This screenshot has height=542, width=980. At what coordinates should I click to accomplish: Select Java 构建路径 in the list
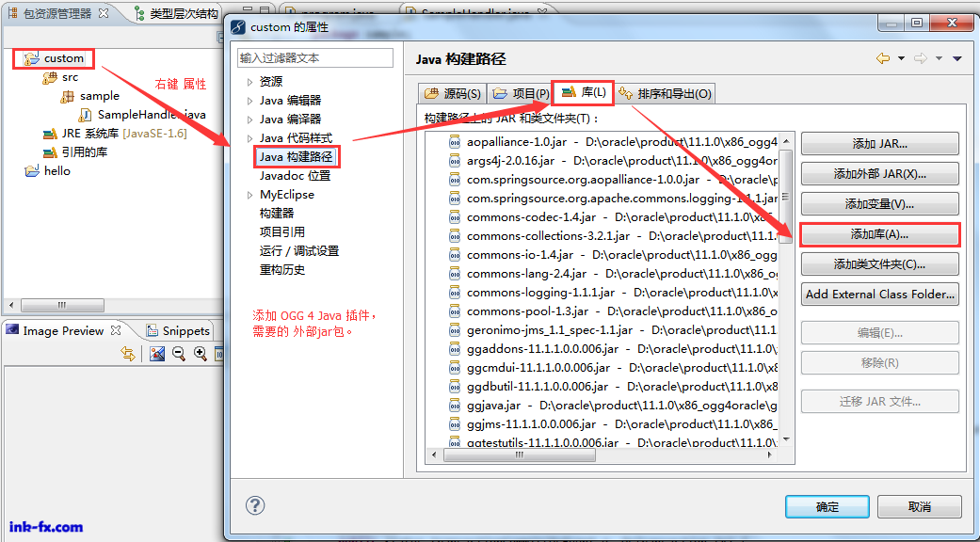[x=297, y=157]
